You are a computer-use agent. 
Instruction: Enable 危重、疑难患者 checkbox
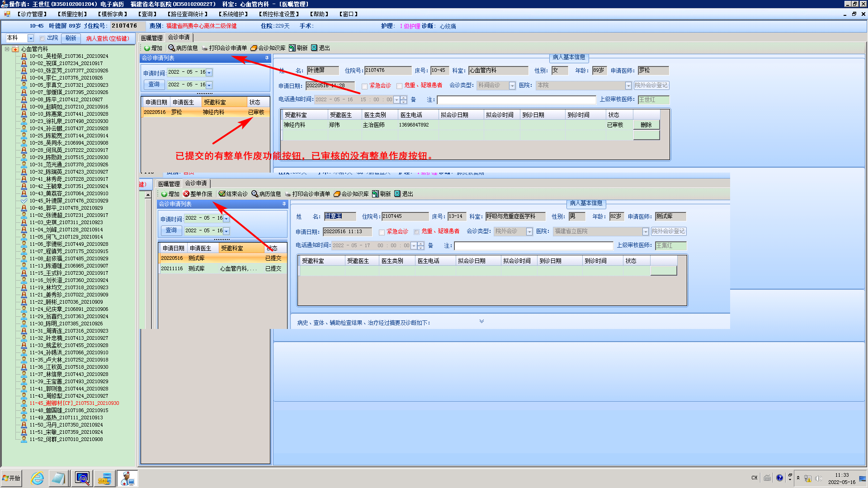[399, 86]
